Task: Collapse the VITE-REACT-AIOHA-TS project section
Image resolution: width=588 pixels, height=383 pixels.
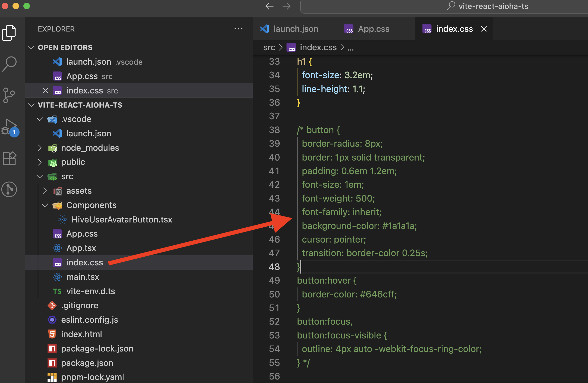Action: [x=31, y=105]
